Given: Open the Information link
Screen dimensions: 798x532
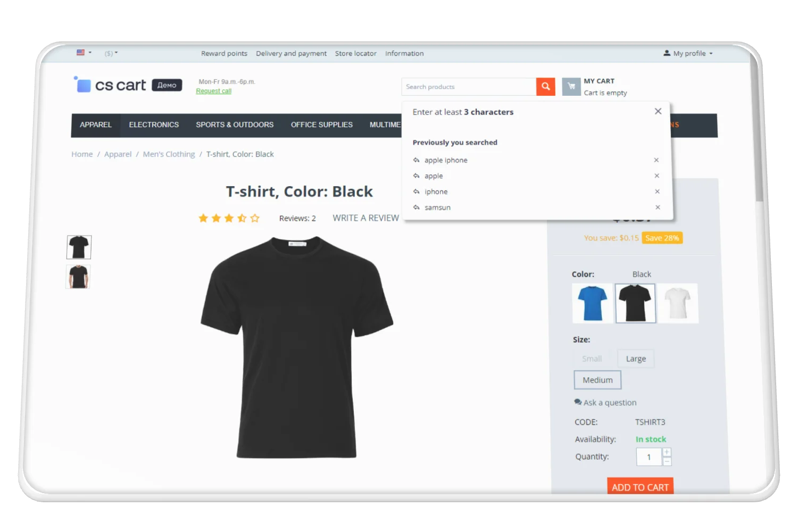Looking at the screenshot, I should (x=404, y=54).
